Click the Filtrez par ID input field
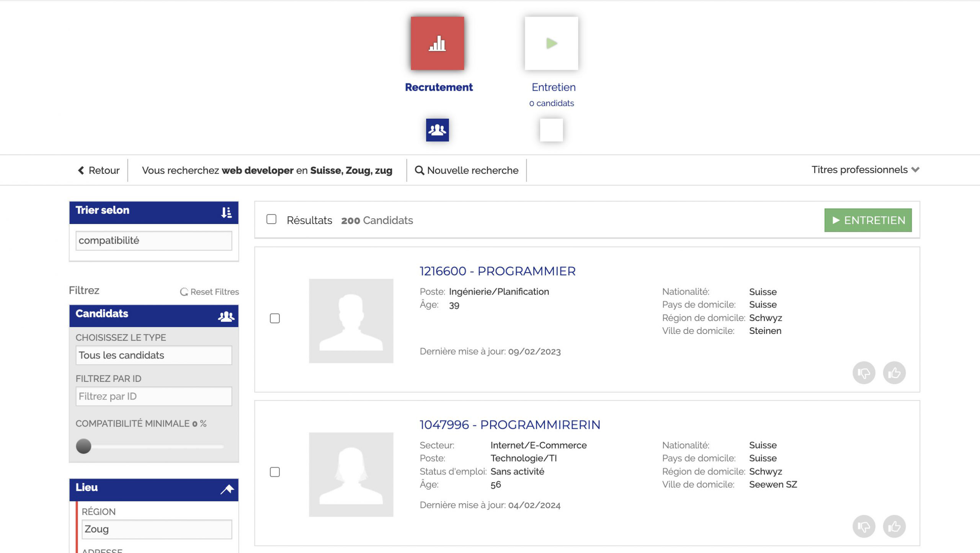Viewport: 980px width, 553px height. [x=154, y=396]
